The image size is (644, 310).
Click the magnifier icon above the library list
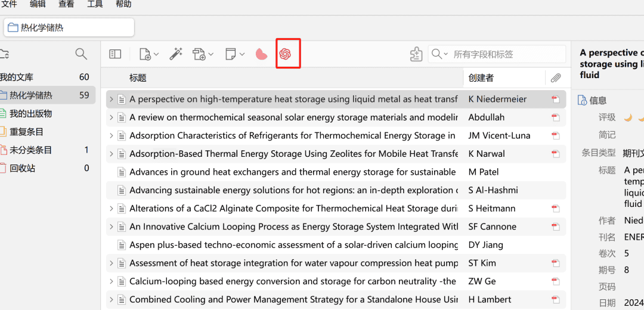pos(81,54)
